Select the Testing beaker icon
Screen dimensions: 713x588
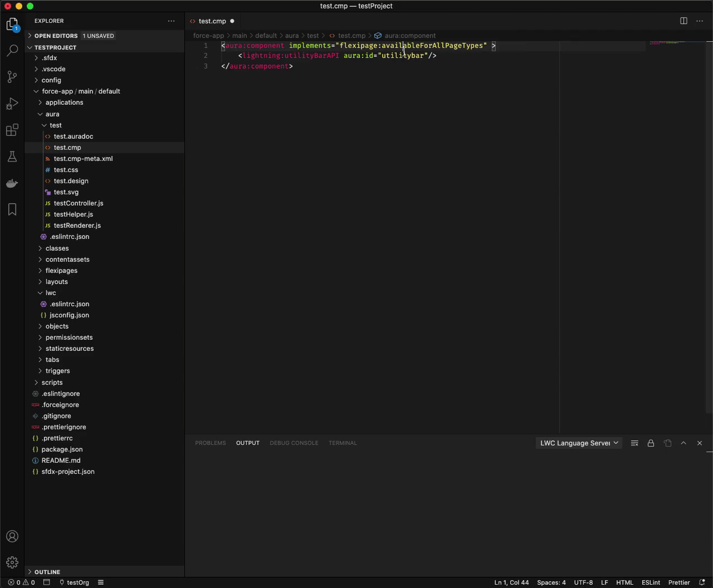tap(12, 156)
